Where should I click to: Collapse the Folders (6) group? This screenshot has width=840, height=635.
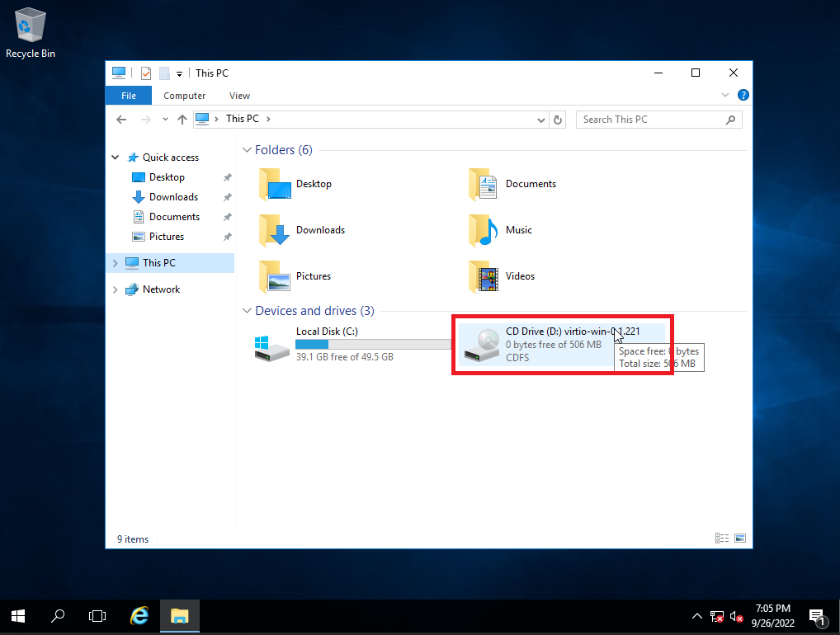pos(247,150)
